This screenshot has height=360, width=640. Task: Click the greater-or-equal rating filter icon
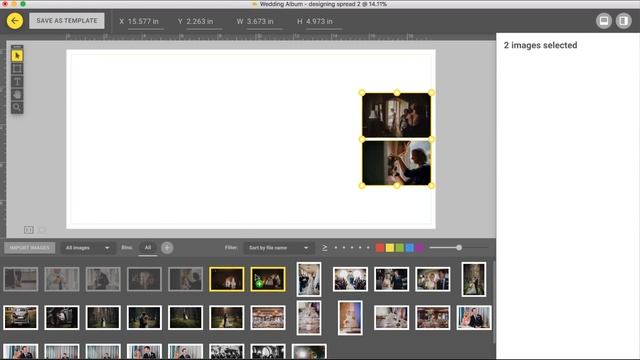point(324,248)
